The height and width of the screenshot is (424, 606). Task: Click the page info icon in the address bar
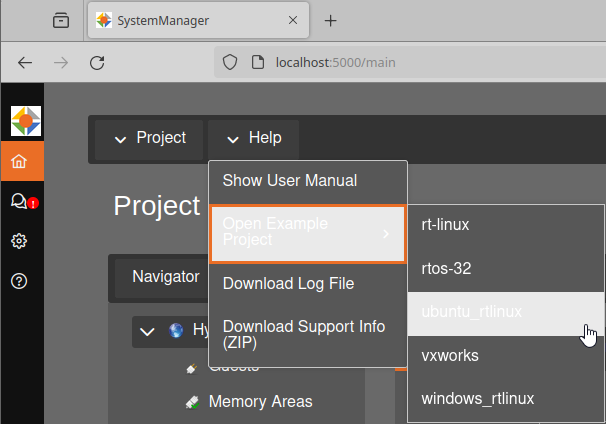258,62
